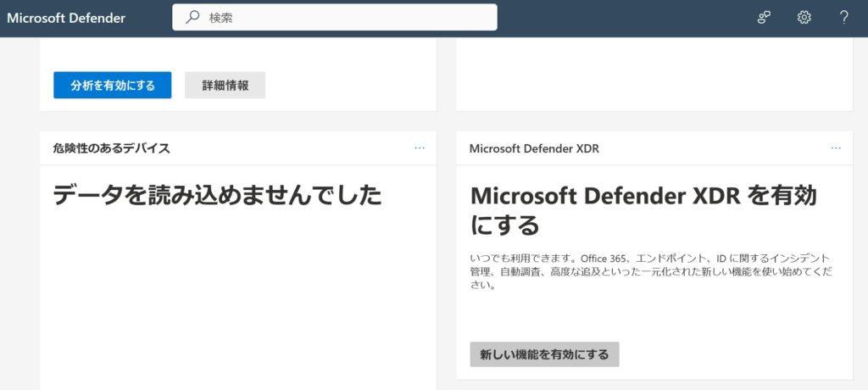Open more options on 危険性のあるデバイス card
The width and height of the screenshot is (868, 390).
click(x=420, y=148)
